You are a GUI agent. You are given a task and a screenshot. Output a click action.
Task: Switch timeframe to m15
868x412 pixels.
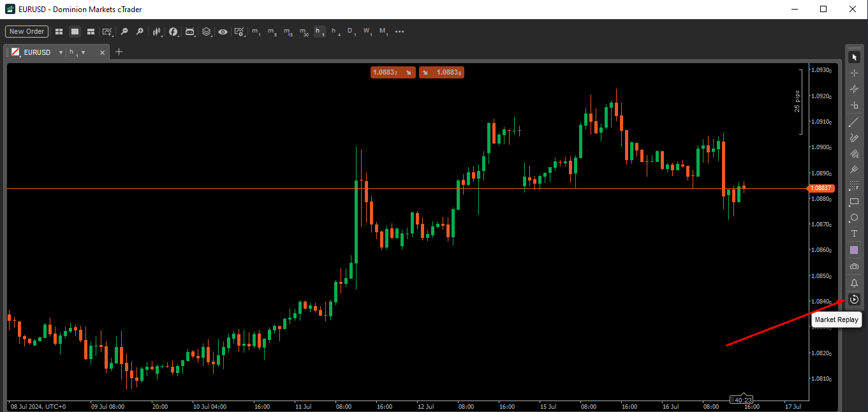point(288,31)
